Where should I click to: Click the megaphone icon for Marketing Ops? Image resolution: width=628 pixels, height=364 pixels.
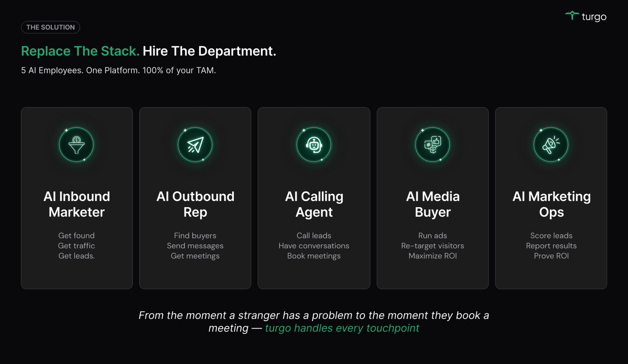[x=551, y=145]
